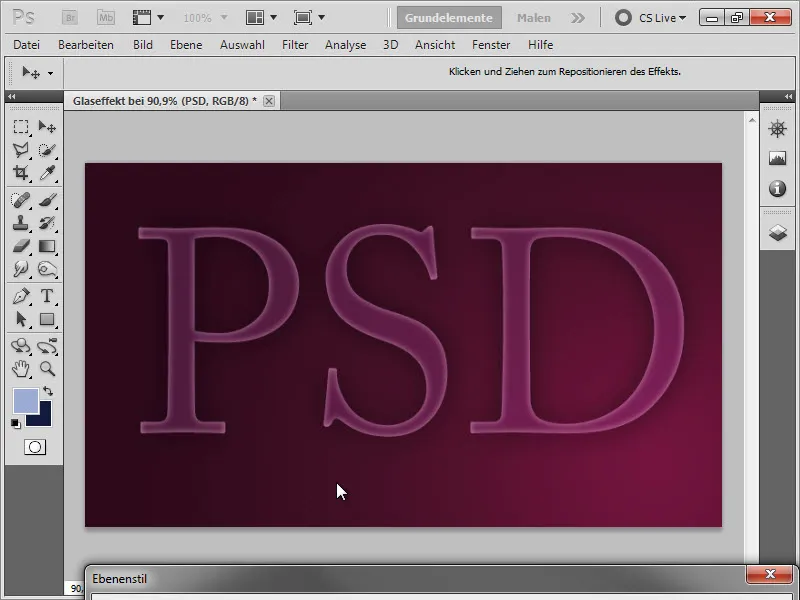Open the Auswahl menu
The image size is (800, 600).
242,45
